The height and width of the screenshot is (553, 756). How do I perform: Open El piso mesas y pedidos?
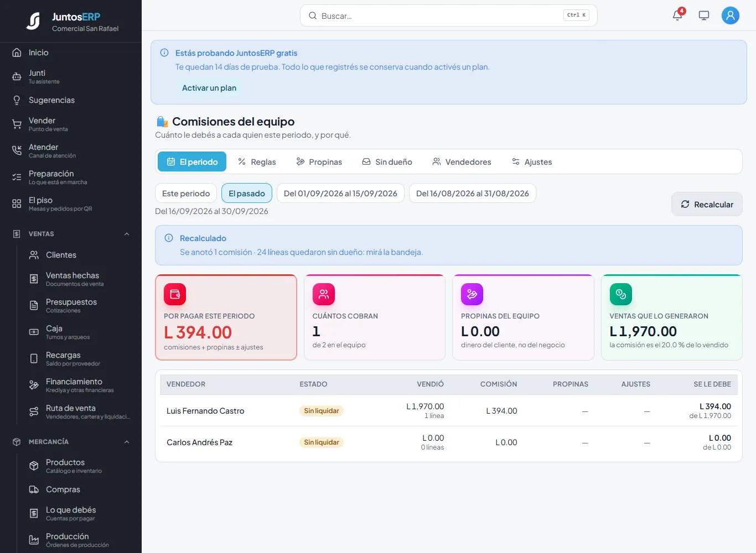coord(71,204)
